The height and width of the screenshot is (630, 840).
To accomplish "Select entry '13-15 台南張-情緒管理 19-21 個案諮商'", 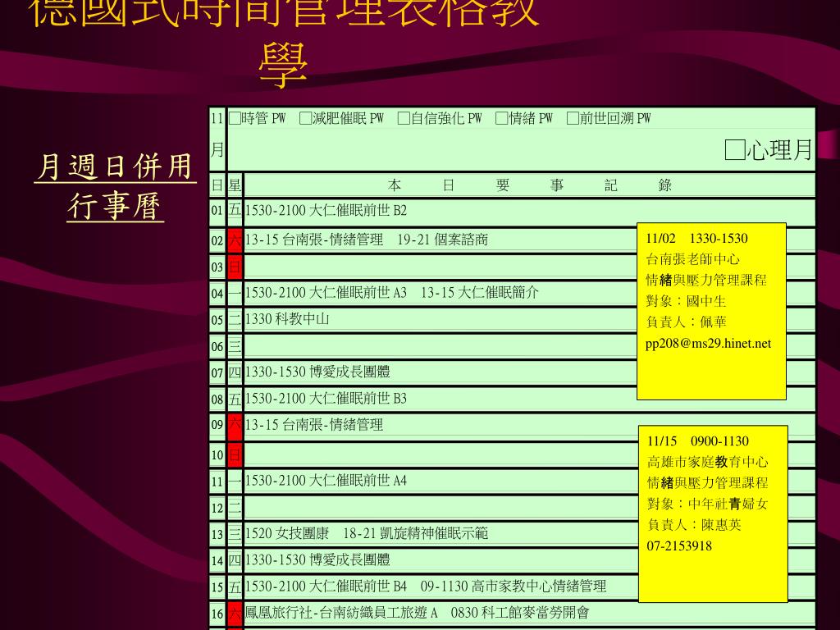I will tap(367, 240).
